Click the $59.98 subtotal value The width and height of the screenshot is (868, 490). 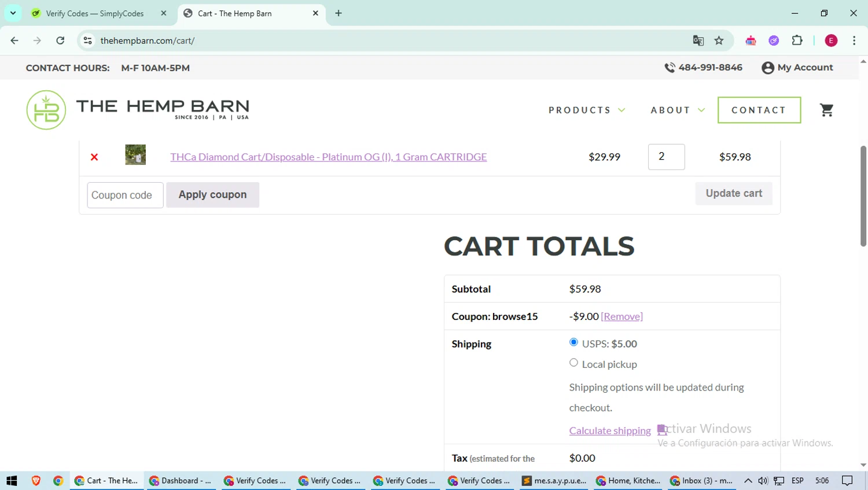pyautogui.click(x=585, y=289)
